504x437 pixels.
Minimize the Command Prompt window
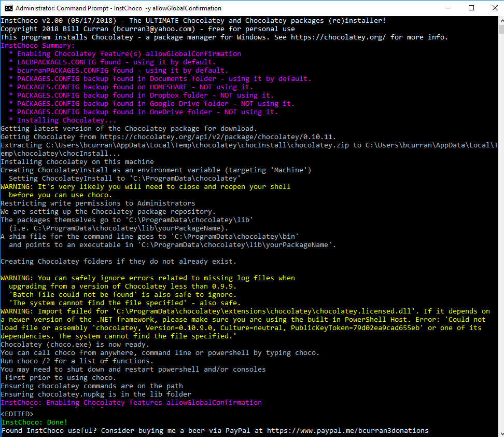pos(448,8)
